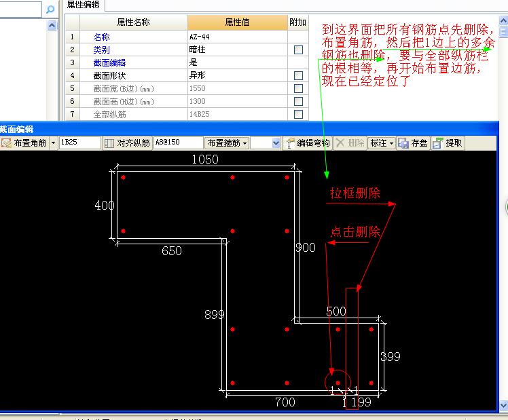Click the 1B25 rebar input field

pos(79,142)
